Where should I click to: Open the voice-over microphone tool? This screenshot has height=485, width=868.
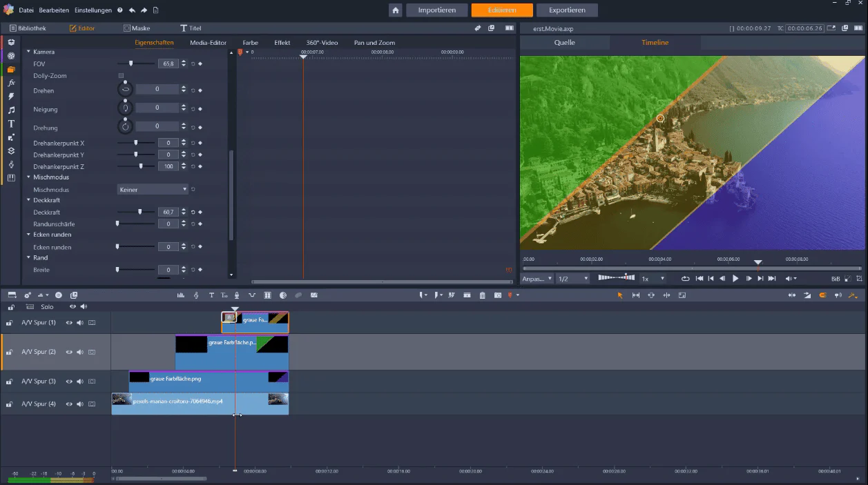236,295
